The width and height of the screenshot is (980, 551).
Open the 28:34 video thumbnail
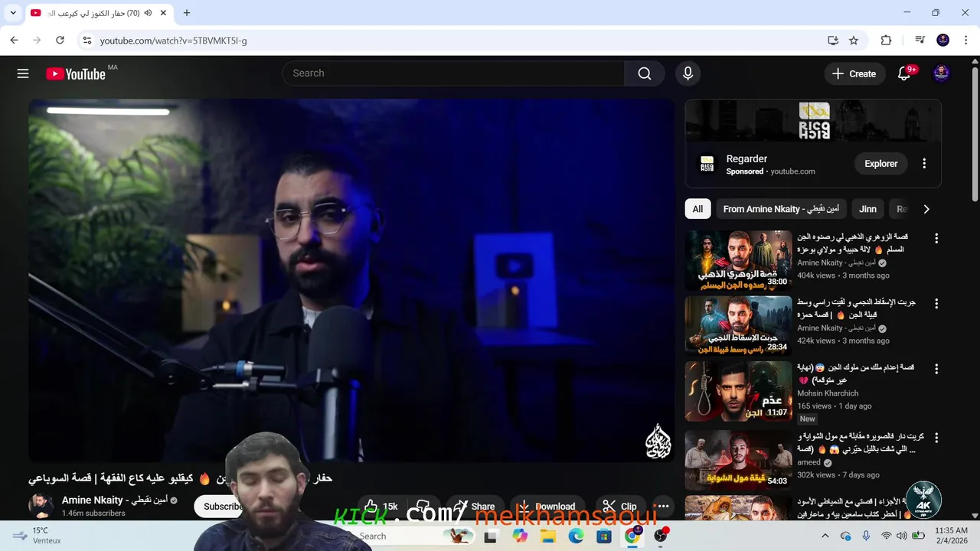738,325
